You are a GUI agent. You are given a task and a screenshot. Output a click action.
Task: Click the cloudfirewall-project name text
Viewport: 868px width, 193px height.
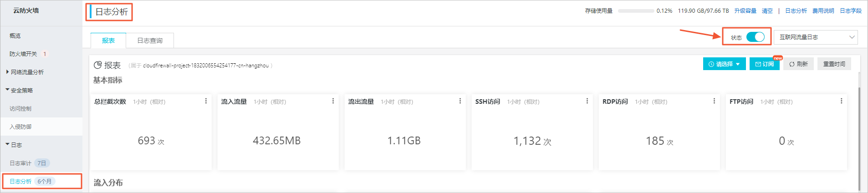pyautogui.click(x=206, y=66)
